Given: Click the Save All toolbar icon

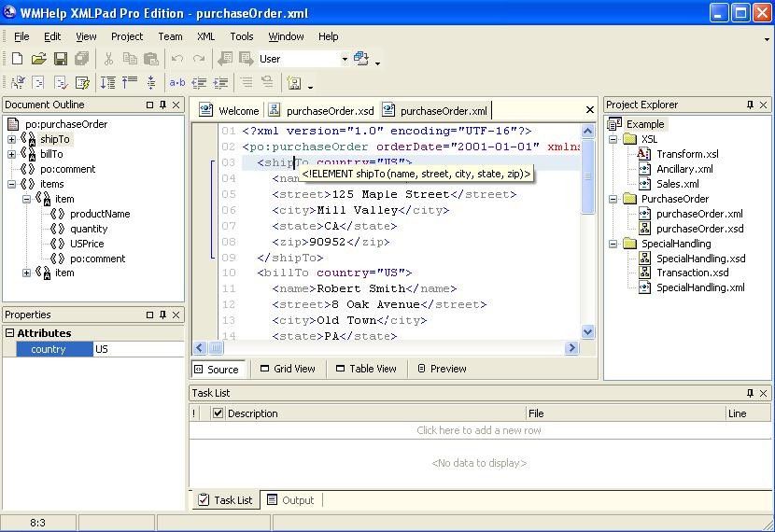Looking at the screenshot, I should click(81, 59).
